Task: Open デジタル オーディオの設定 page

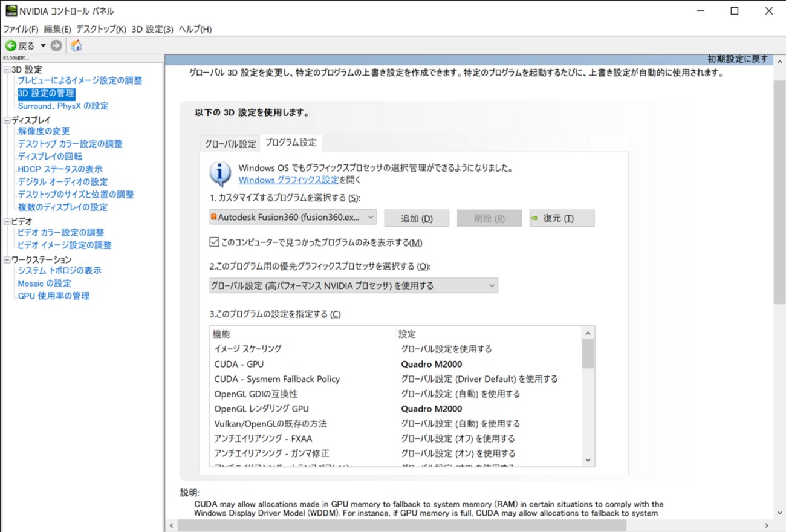Action: 63,182
